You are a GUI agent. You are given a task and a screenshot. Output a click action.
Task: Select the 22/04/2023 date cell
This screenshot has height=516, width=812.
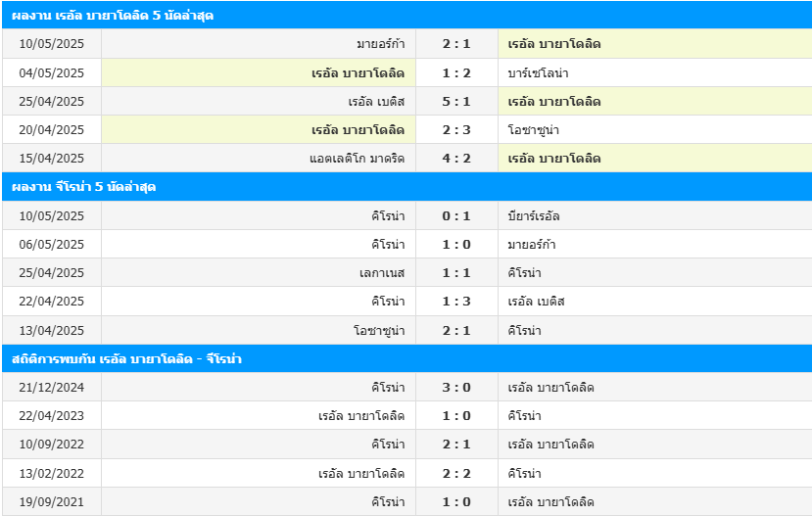pos(51,415)
